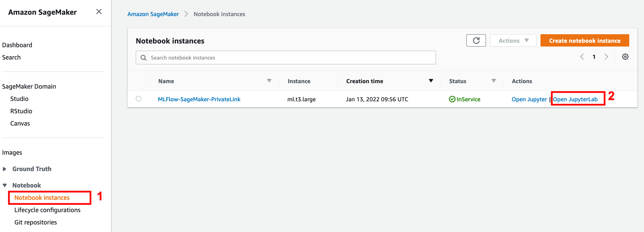Open Git repositories
The image size is (644, 232).
coord(36,222)
